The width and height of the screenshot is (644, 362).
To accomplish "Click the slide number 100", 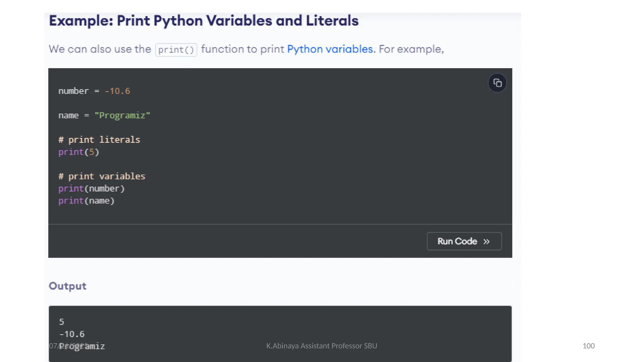I will click(588, 346).
